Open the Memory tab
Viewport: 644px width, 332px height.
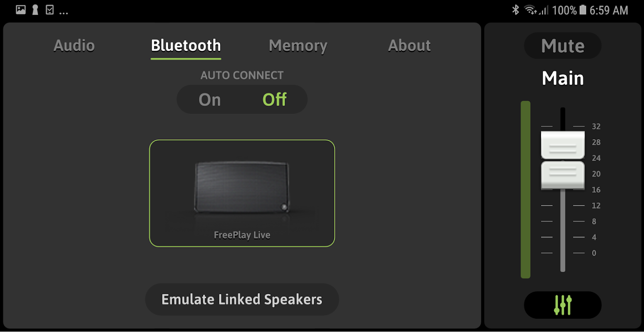click(298, 46)
